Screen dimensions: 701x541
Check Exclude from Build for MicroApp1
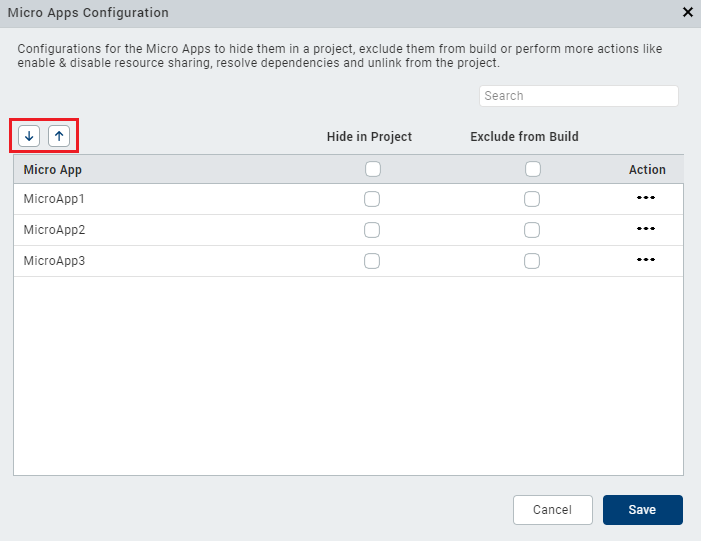click(532, 199)
